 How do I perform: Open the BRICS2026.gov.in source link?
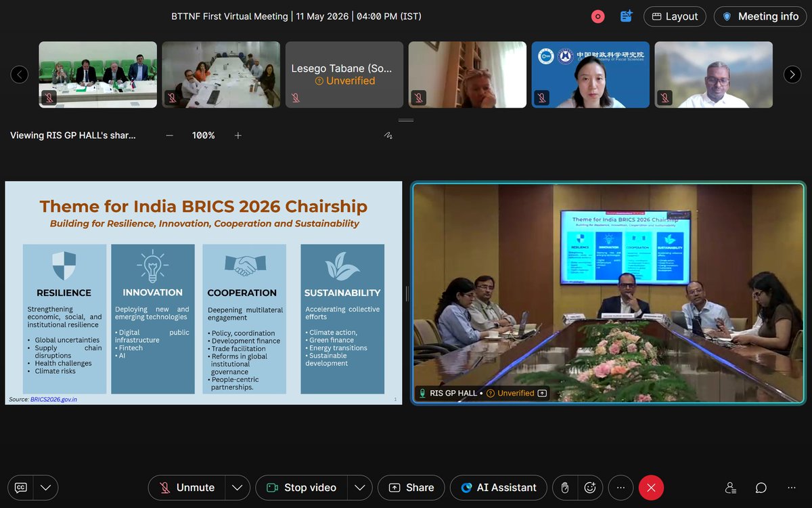click(x=53, y=400)
